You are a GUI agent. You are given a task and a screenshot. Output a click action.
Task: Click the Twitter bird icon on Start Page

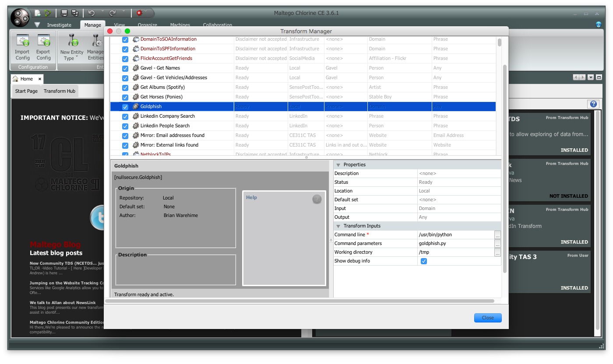97,218
